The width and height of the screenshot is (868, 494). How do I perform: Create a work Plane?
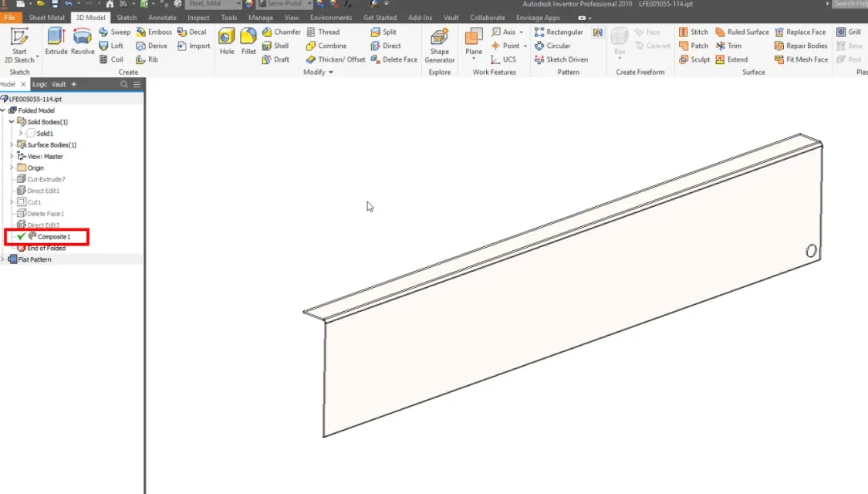473,42
